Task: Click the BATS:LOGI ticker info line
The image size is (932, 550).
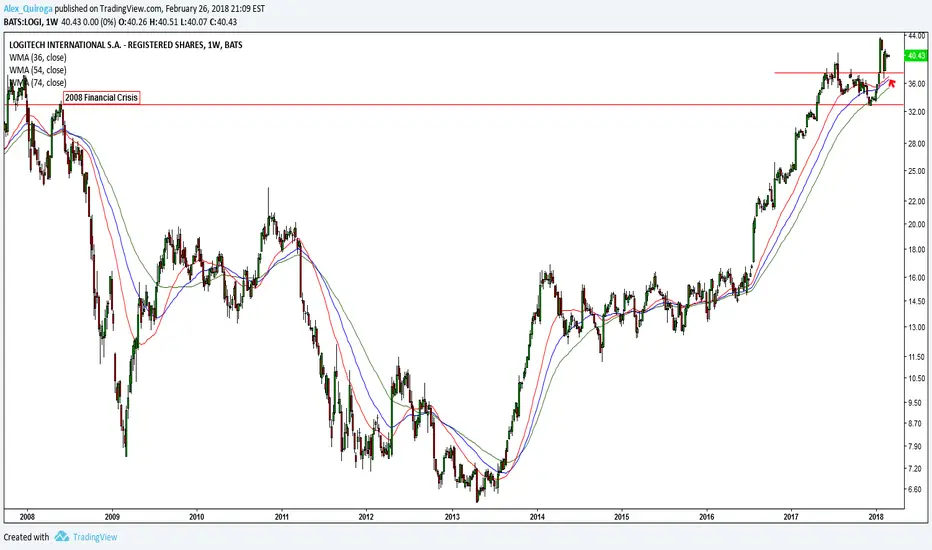Action: [x=121, y=22]
